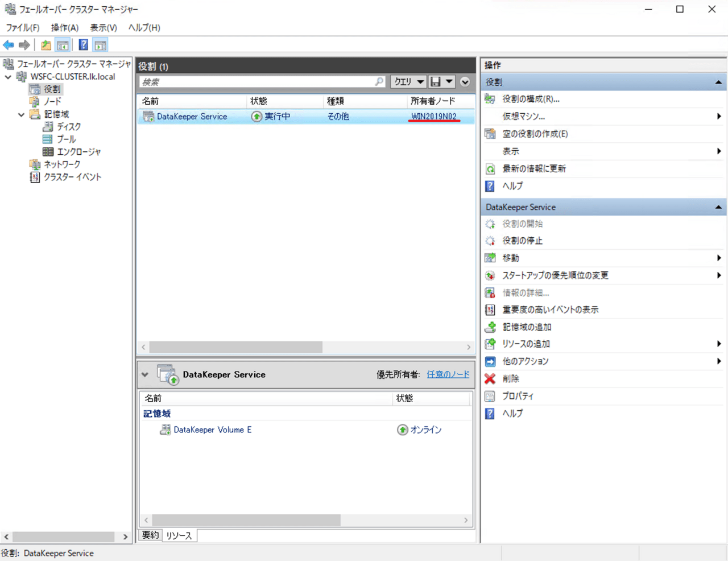Select エンクロージャ in the tree
Image resolution: width=728 pixels, height=561 pixels.
click(79, 152)
